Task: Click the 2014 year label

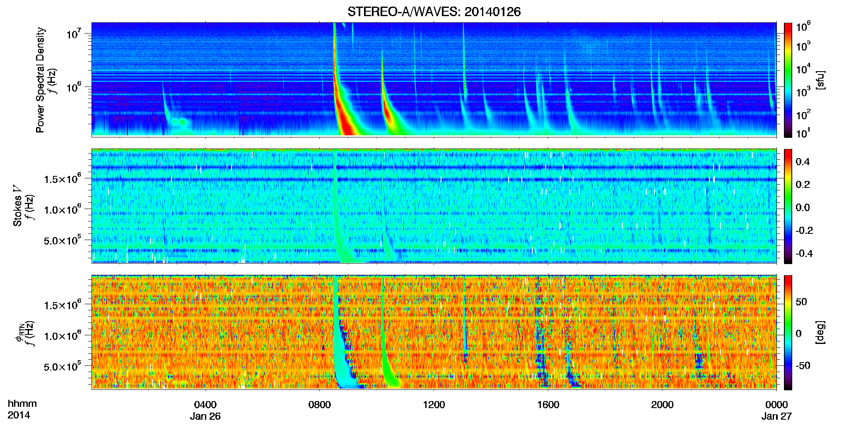Action: pos(19,415)
